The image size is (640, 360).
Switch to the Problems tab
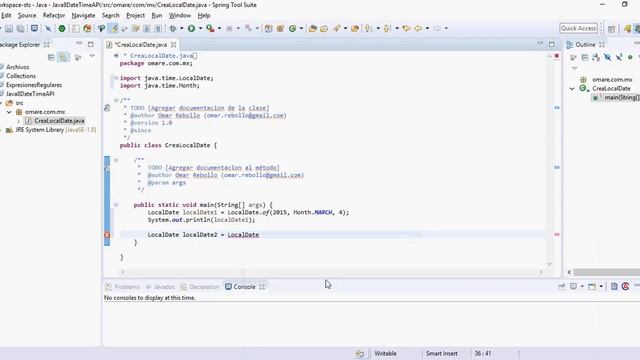[x=122, y=287]
